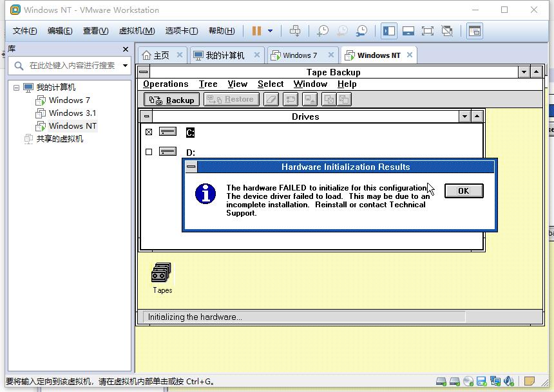
Task: Open the 编辑(E) menu
Action: pos(60,31)
